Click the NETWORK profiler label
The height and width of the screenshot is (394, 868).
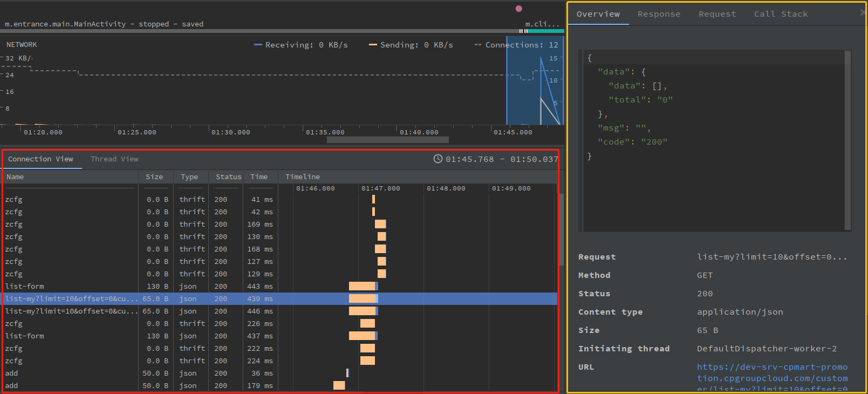pos(22,45)
